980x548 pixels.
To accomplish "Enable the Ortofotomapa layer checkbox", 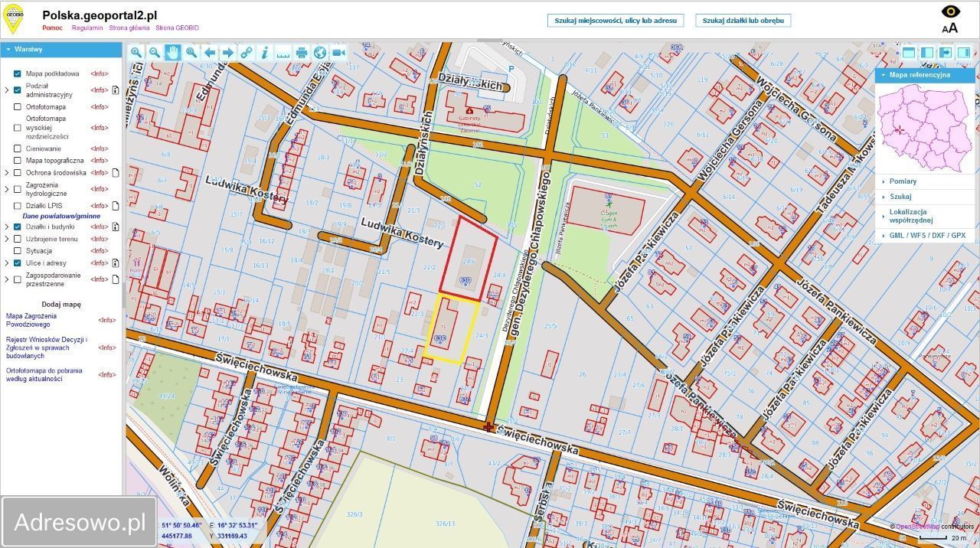I will click(x=18, y=107).
